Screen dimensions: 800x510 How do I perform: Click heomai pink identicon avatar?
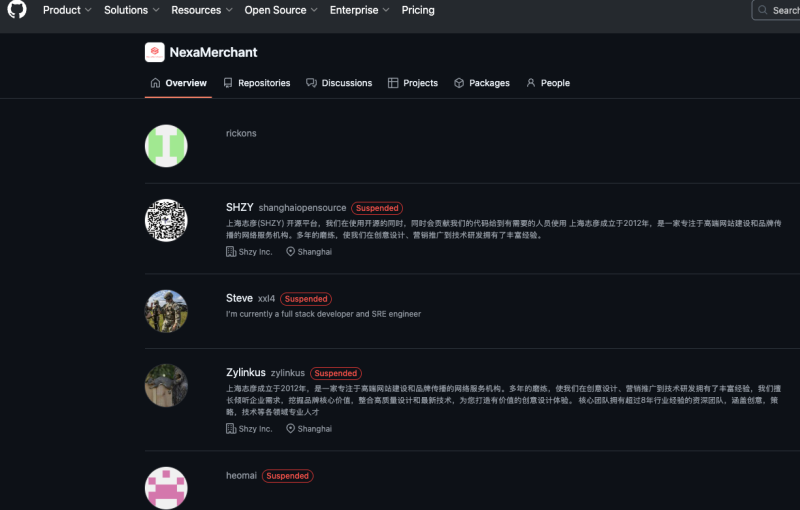[x=166, y=487]
